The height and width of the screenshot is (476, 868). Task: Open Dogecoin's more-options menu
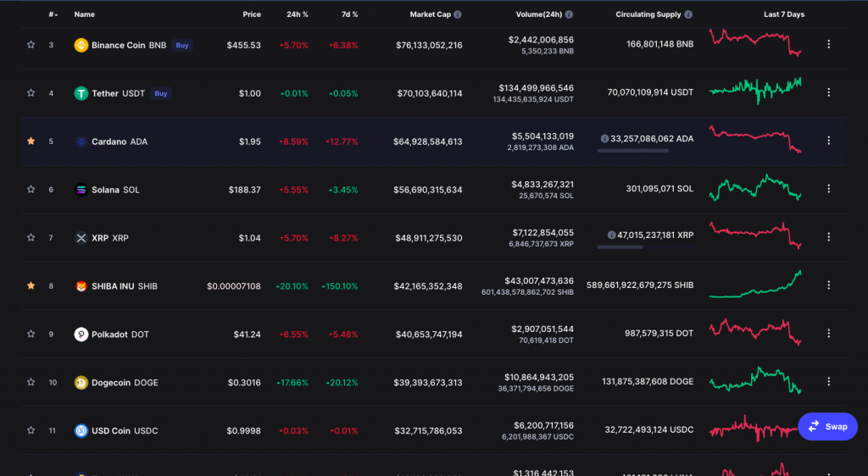[x=829, y=381]
